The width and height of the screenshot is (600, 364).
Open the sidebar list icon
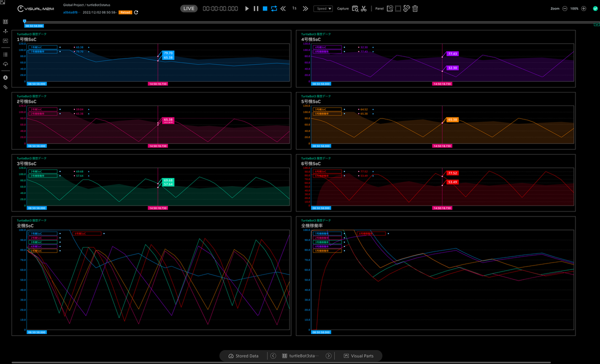coord(5,54)
